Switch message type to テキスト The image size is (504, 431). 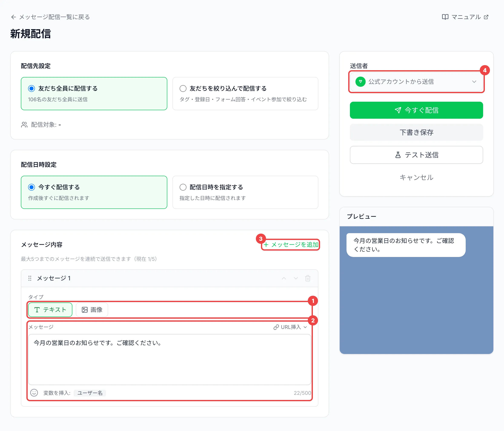(50, 310)
